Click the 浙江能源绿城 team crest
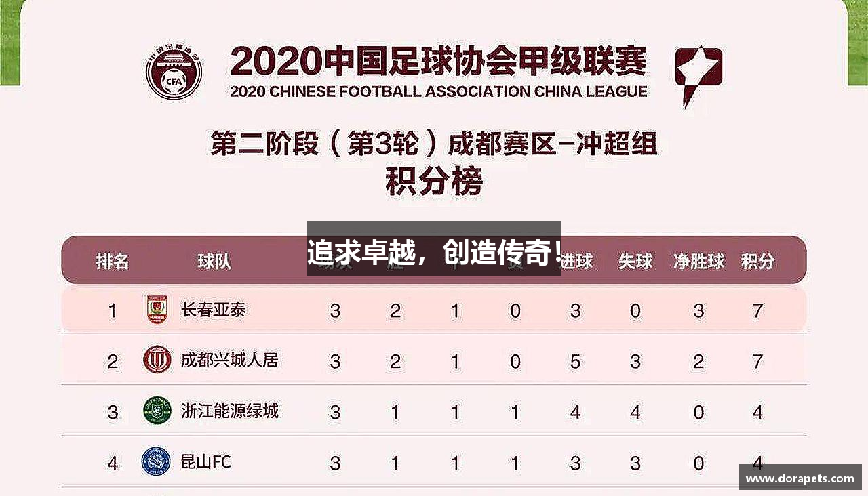868x496 pixels. 157,411
